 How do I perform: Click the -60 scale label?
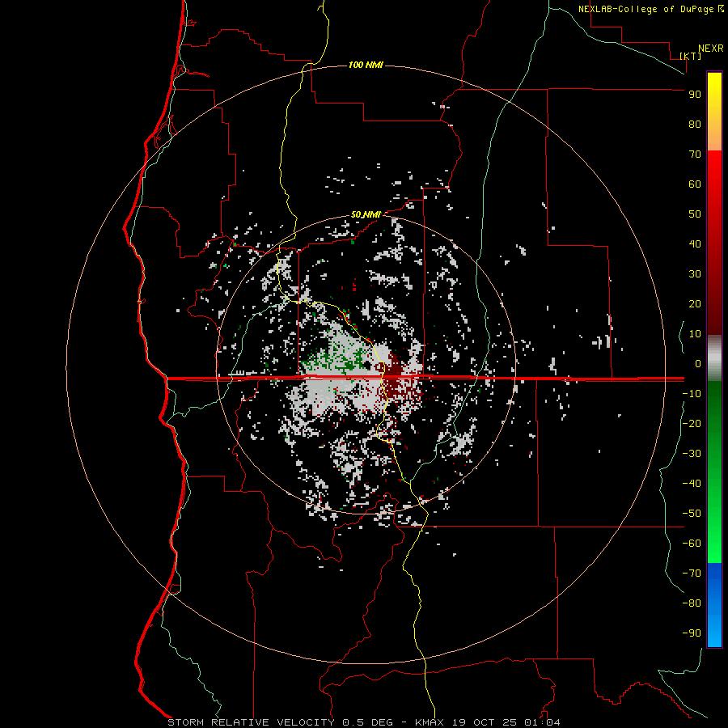click(x=692, y=544)
